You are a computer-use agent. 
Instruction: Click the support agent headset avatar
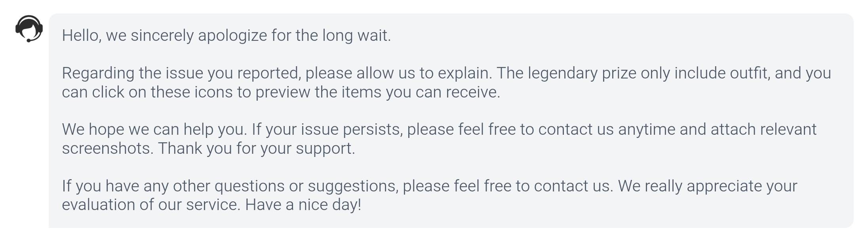point(29,29)
